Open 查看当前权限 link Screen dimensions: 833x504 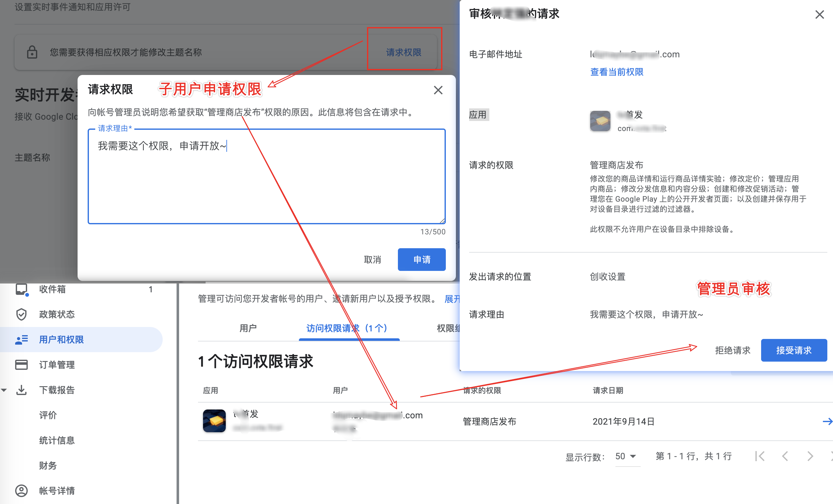click(x=616, y=72)
